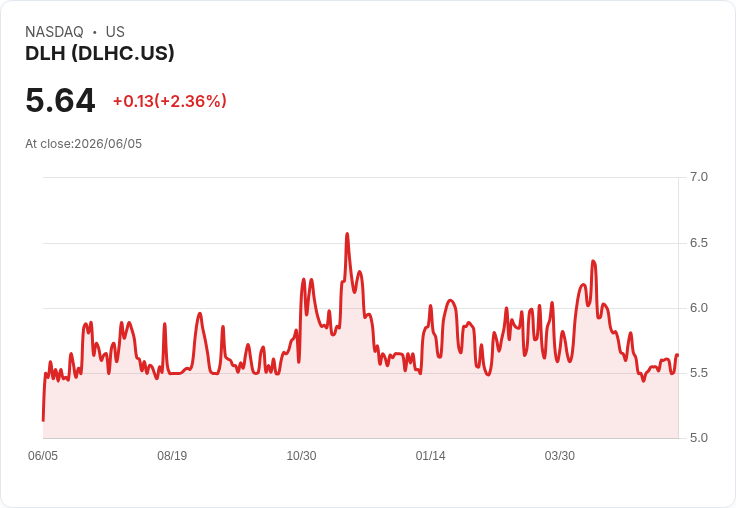Click the 08/19 date axis label
This screenshot has height=508, width=736.
tap(172, 455)
